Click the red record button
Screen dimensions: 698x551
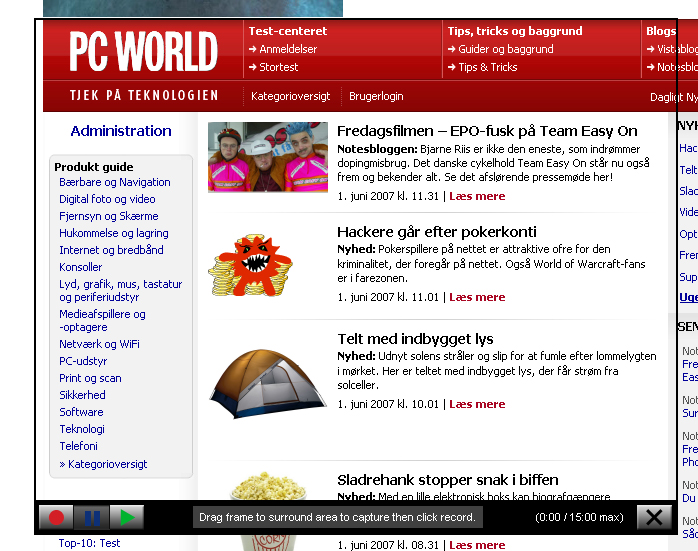coord(56,518)
